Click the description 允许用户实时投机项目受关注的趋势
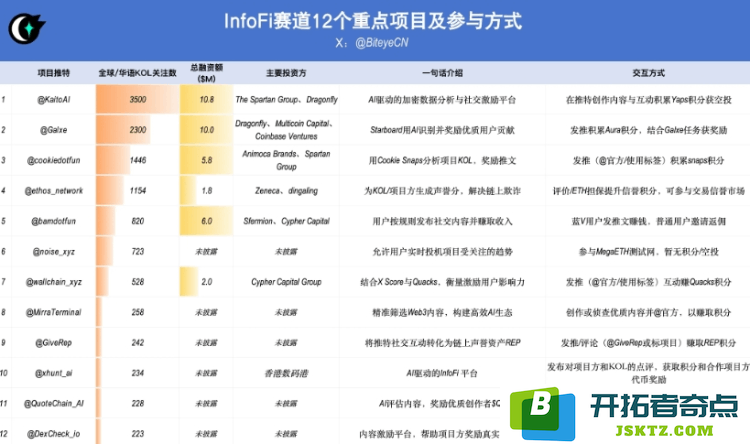Image resolution: width=750 pixels, height=444 pixels. point(442,251)
